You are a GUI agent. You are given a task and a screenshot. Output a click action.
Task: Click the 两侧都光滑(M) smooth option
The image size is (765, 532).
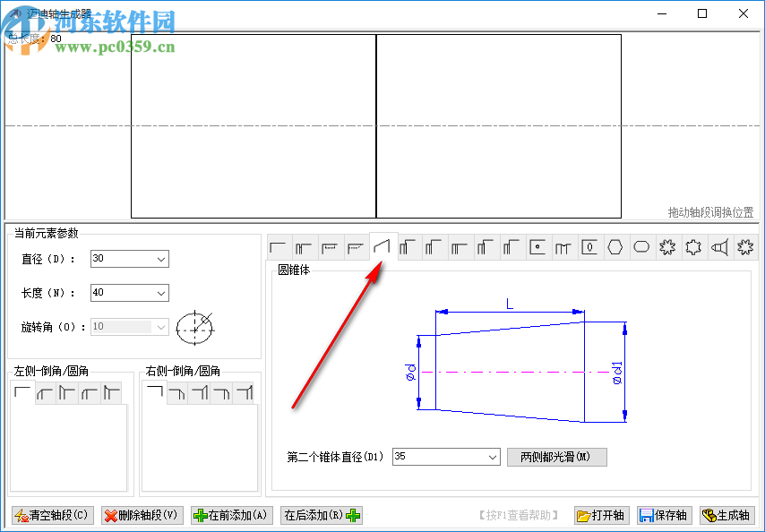[x=556, y=457]
